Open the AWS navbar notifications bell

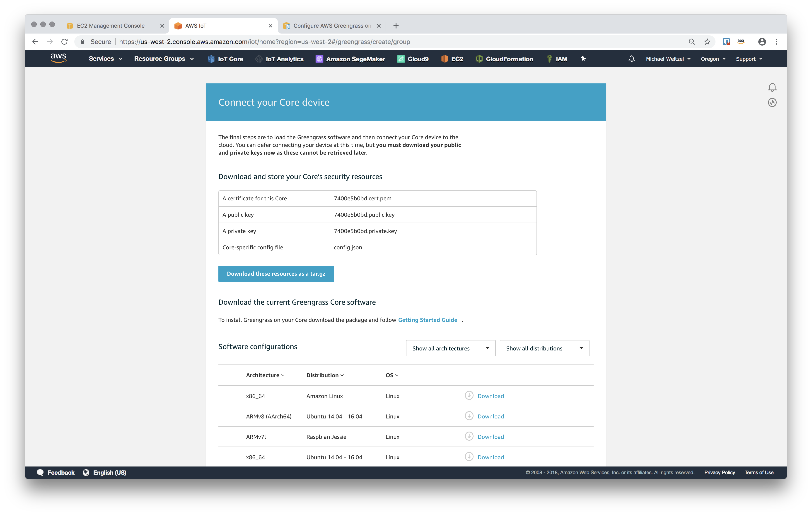tap(631, 59)
